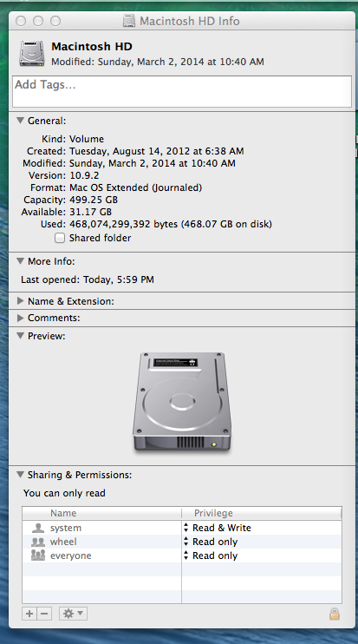The height and width of the screenshot is (644, 358).
Task: Click the large hard drive preview image
Action: click(182, 402)
